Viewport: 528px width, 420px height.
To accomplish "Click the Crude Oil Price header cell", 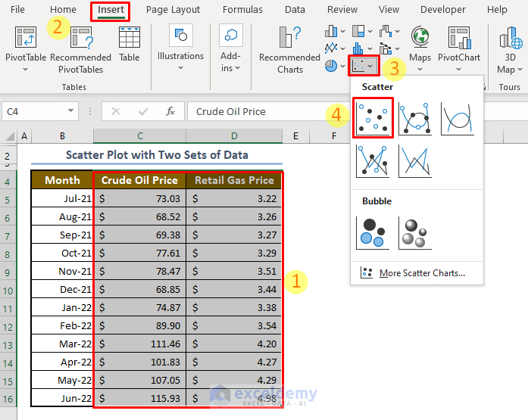I will [139, 180].
